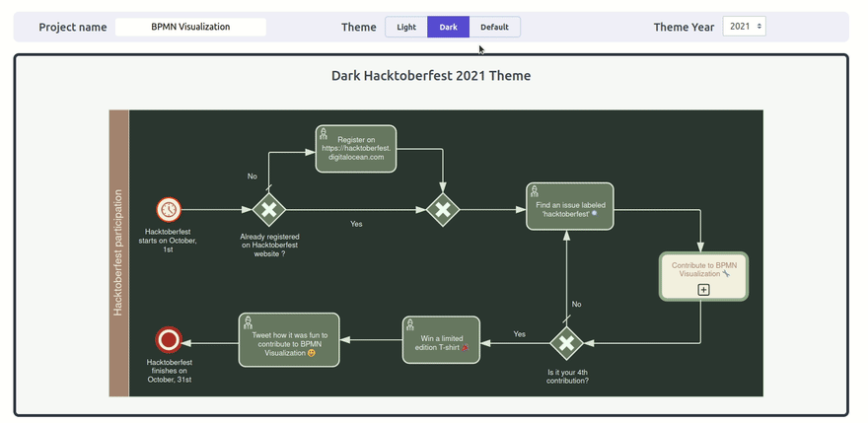Click the 'Hacktoberfest starts on October, 1st' label
This screenshot has width=868, height=423.
point(169,241)
